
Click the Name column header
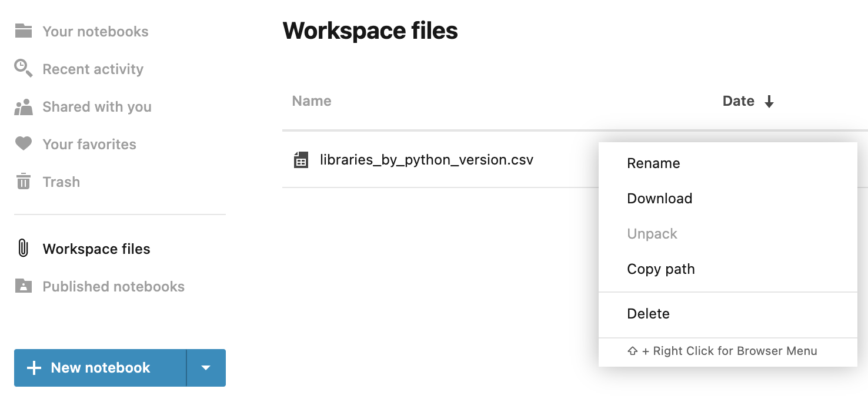[311, 100]
